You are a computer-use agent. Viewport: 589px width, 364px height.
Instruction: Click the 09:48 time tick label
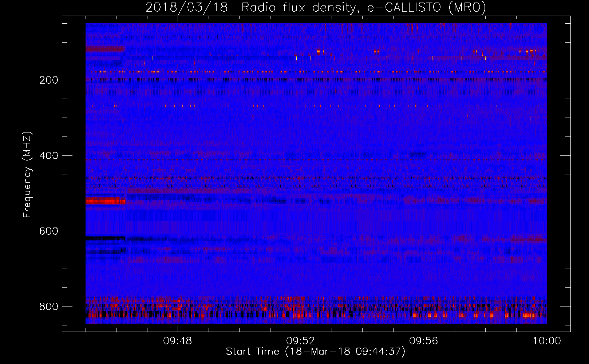(178, 341)
